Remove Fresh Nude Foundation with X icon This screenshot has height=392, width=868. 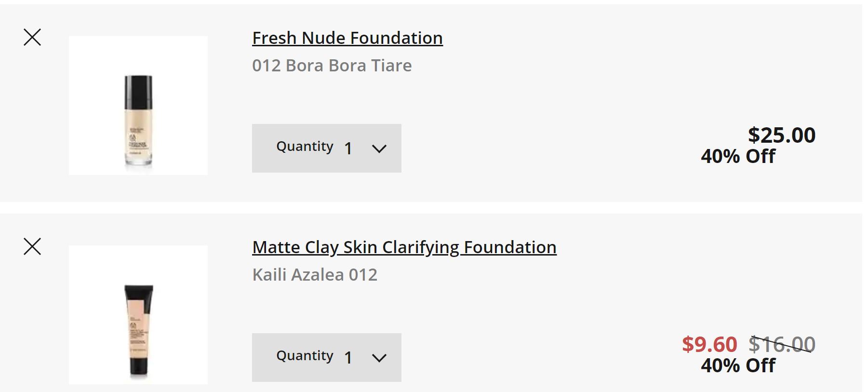point(32,37)
